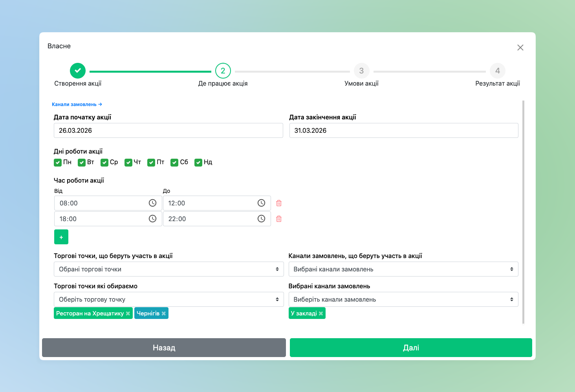This screenshot has height=392, width=575.
Task: Delete the 18:00–22:00 time range
Action: point(279,219)
